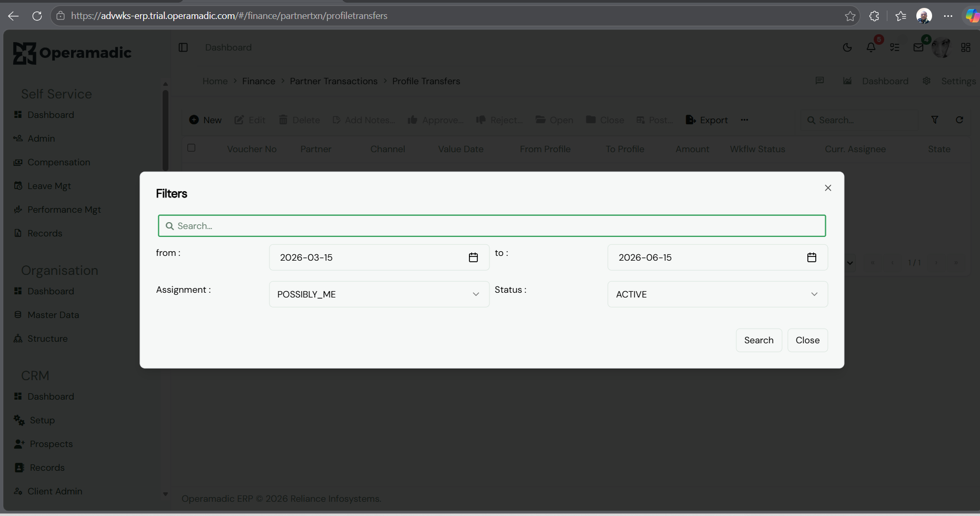Click the browser back arrow
980x516 pixels.
[x=13, y=16]
